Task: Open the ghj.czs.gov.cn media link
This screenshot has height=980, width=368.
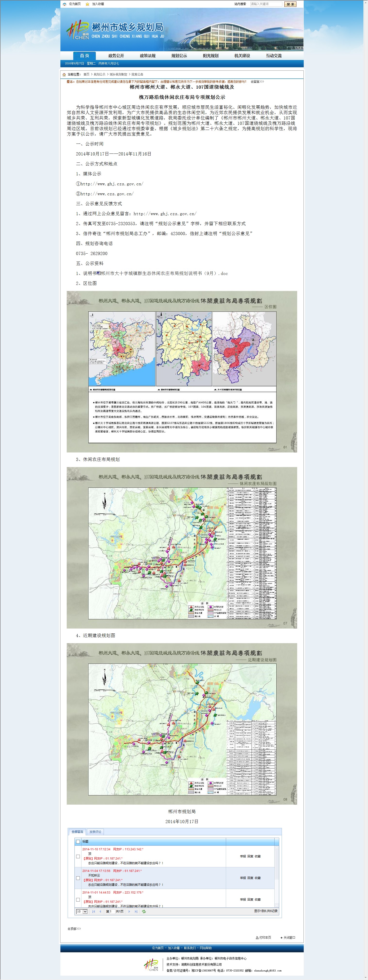Action: point(112,184)
